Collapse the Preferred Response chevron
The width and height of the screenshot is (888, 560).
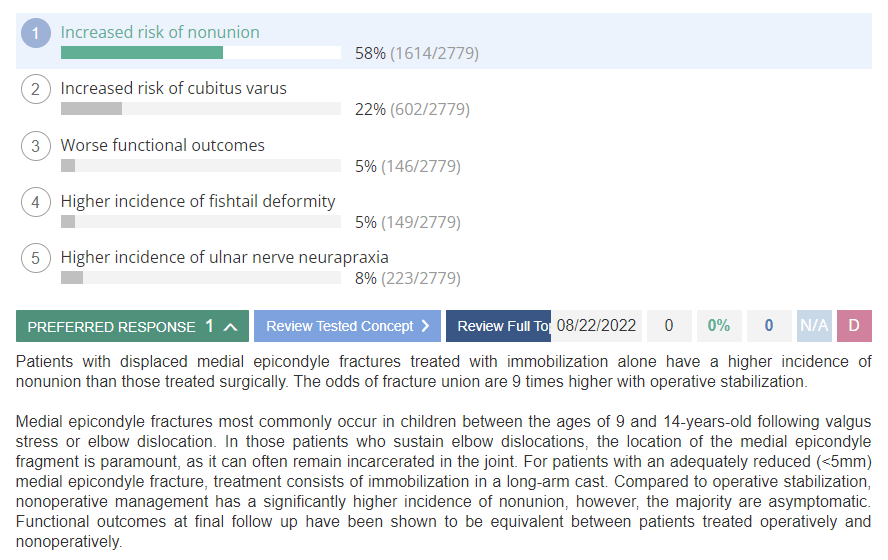coord(230,327)
